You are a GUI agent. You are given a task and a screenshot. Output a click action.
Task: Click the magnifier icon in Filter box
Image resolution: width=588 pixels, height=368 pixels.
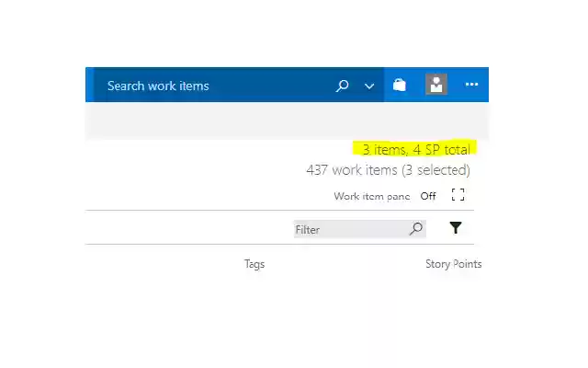(416, 229)
